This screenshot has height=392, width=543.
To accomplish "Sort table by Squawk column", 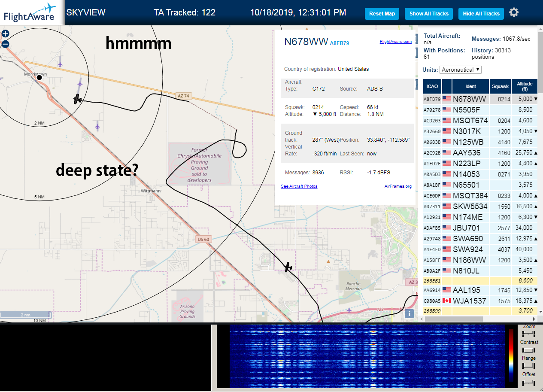I will tap(500, 86).
